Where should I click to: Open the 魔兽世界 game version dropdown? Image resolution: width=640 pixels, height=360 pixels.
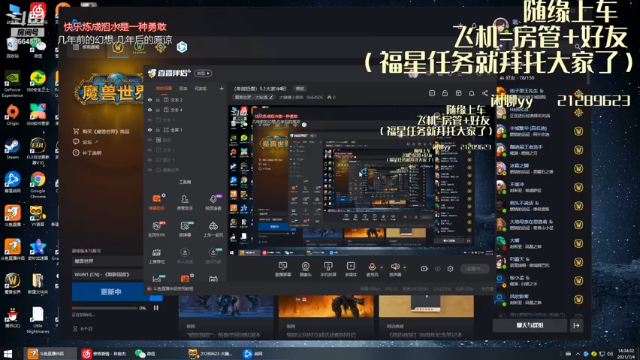(108, 261)
